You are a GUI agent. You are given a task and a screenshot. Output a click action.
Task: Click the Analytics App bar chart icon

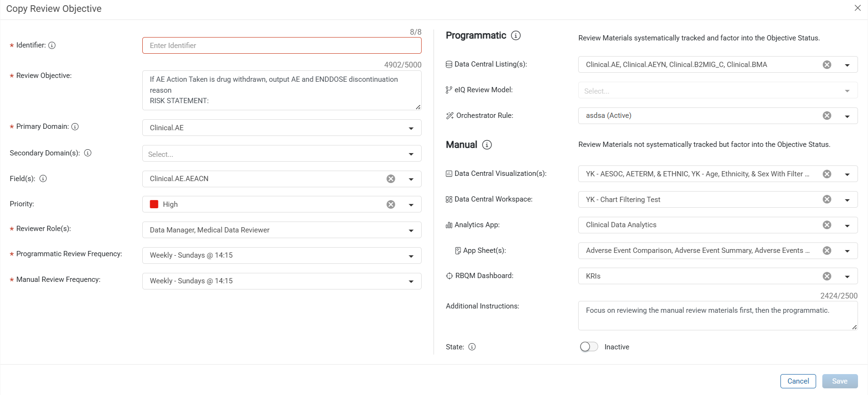[449, 225]
